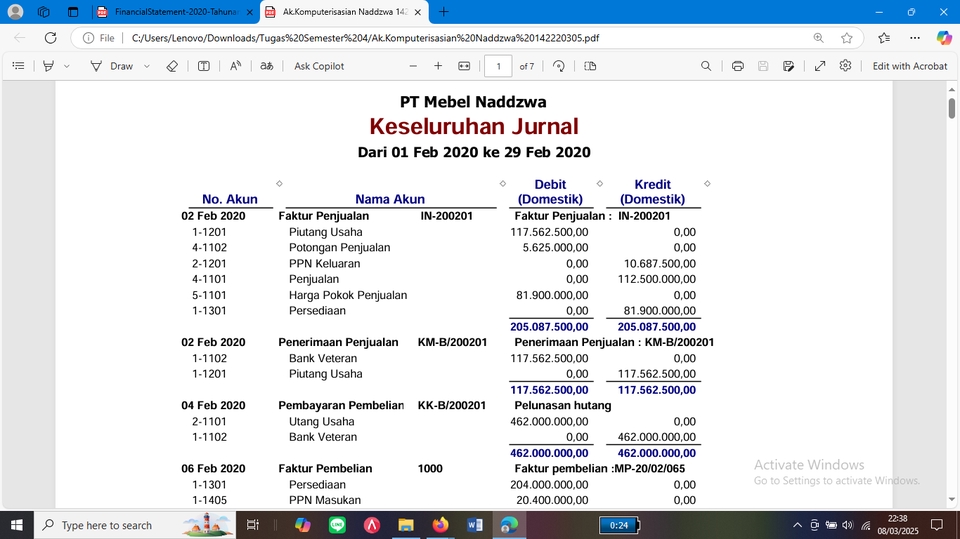
Task: Click the Translate icon in PDF toolbar
Action: coord(266,66)
